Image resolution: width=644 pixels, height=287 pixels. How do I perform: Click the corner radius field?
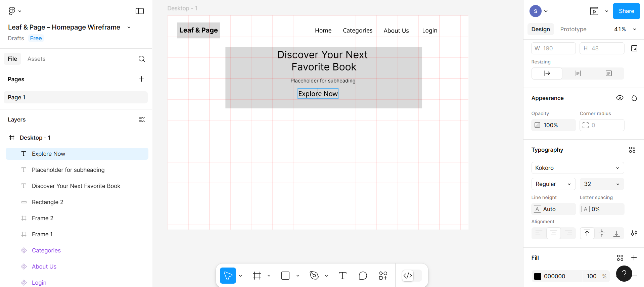pyautogui.click(x=602, y=125)
